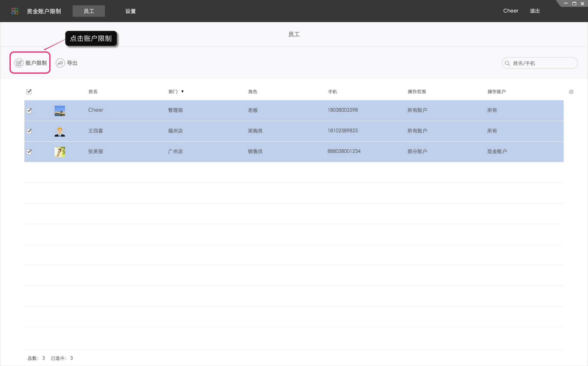Uncheck the 王四喜 row checkbox
The height and width of the screenshot is (366, 588).
pos(29,131)
